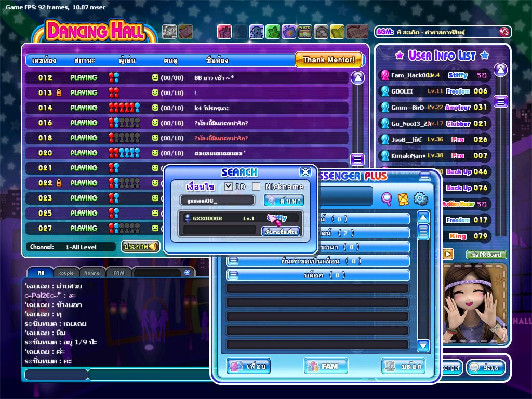Click the Search ID input field

tap(217, 201)
